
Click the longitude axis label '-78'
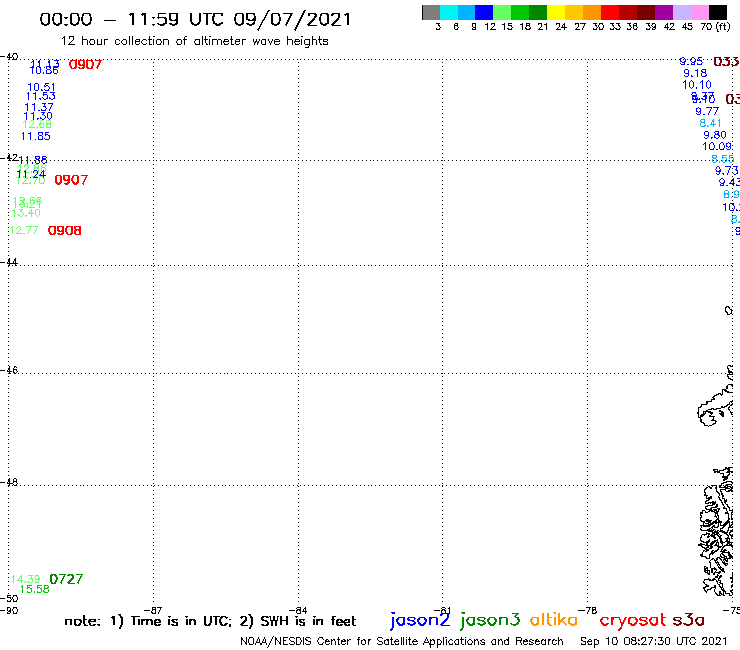click(x=588, y=610)
